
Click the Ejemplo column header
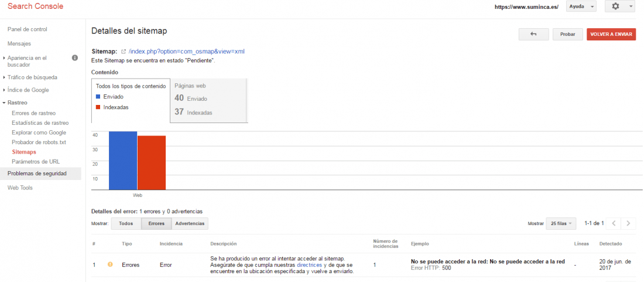pyautogui.click(x=420, y=244)
